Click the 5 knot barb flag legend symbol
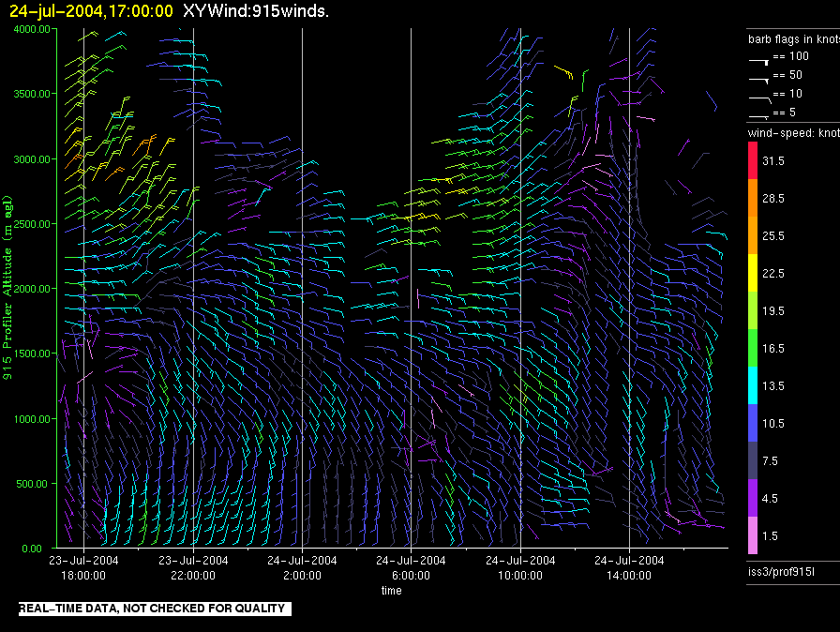 758,116
